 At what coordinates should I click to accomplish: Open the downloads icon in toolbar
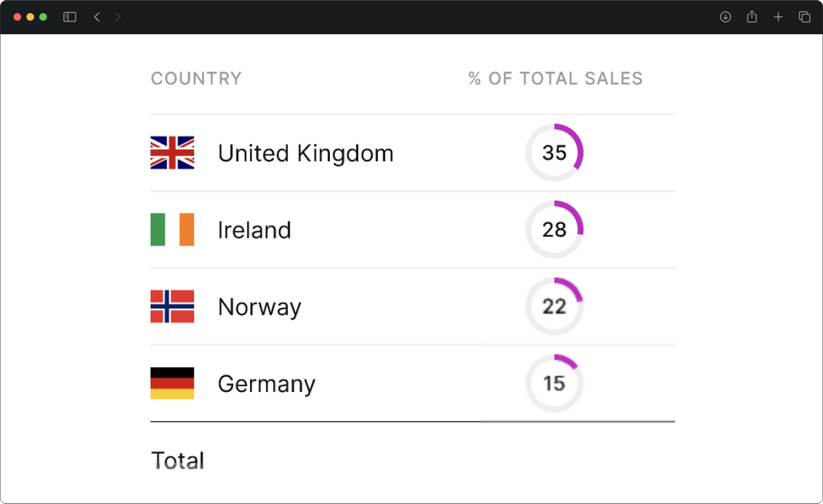tap(725, 17)
